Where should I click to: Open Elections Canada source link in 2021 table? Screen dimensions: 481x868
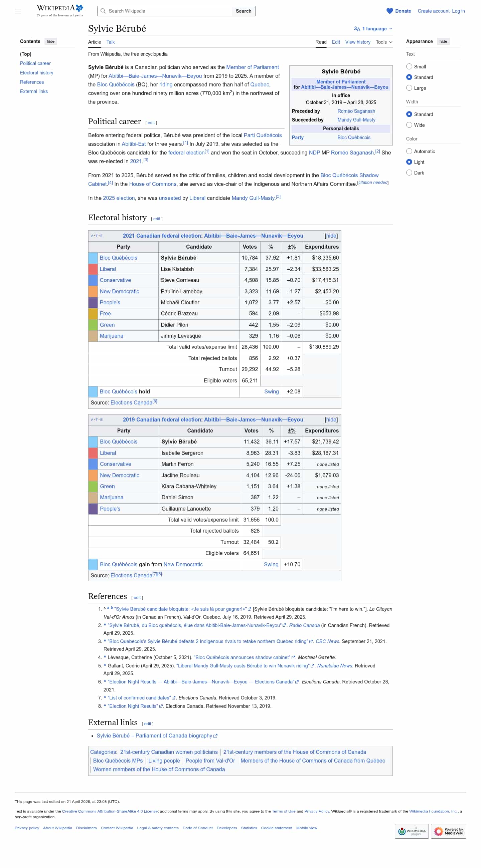point(131,403)
